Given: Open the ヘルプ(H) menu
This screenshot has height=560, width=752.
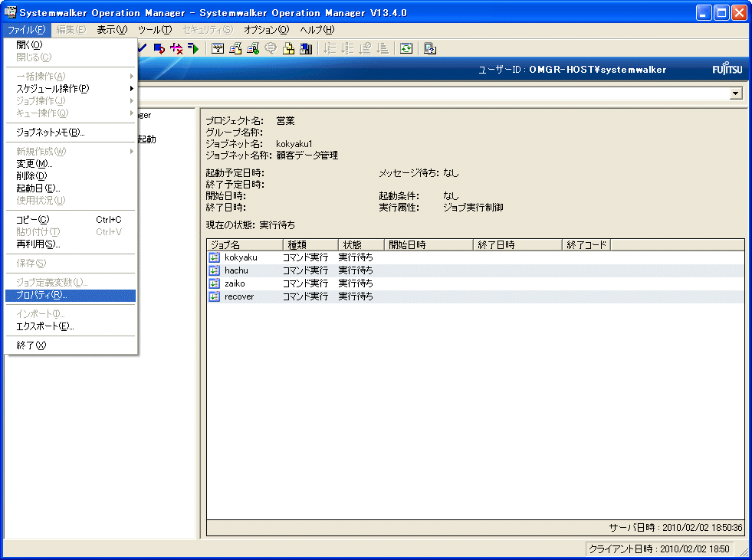Looking at the screenshot, I should click(317, 30).
